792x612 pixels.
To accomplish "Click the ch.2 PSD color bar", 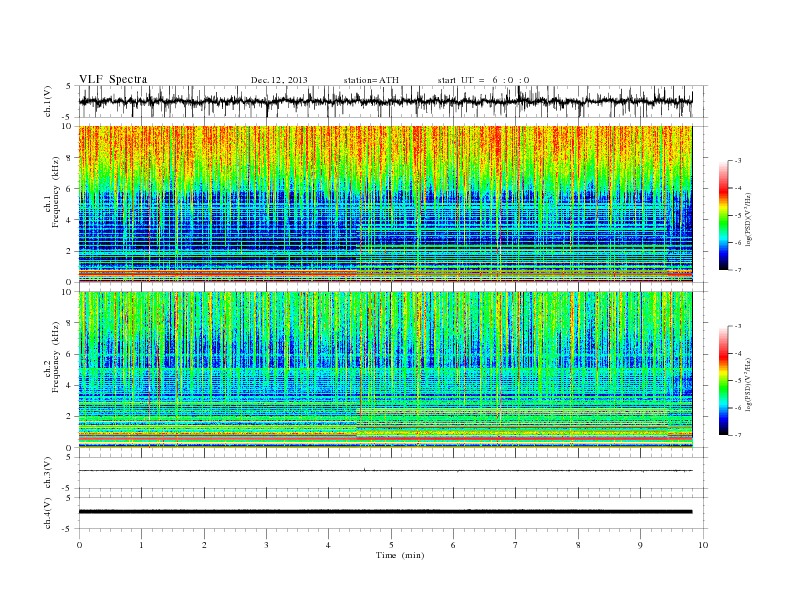I will point(723,380).
